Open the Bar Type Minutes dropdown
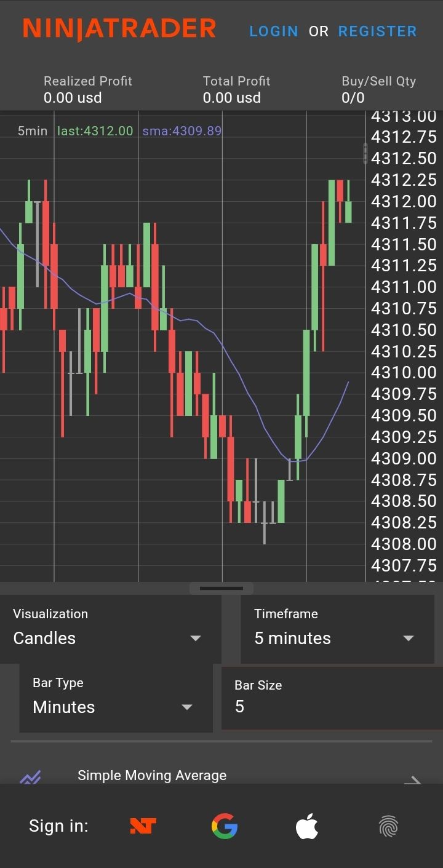The height and width of the screenshot is (868, 443). [116, 698]
